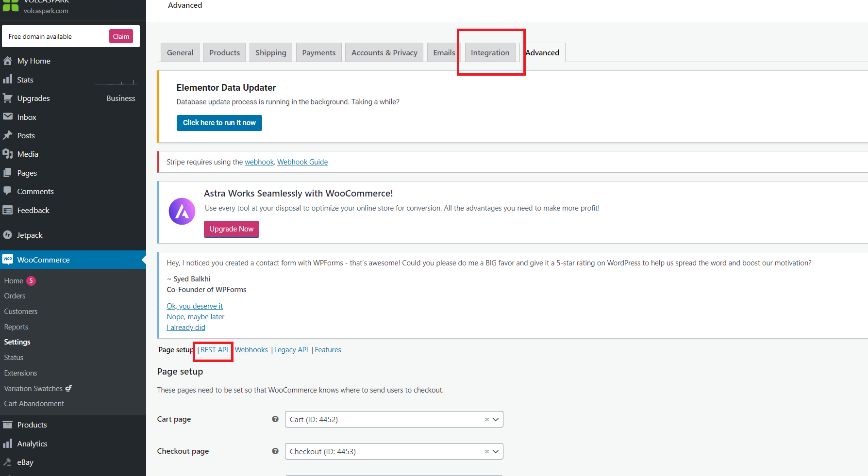Open My Home house icon in sidebar
Viewport: 868px width, 476px height.
(x=8, y=61)
